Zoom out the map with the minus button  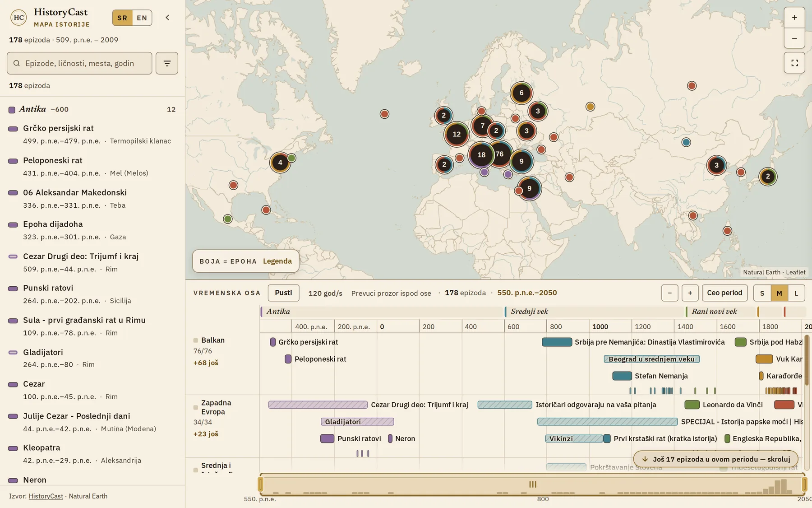pyautogui.click(x=794, y=38)
